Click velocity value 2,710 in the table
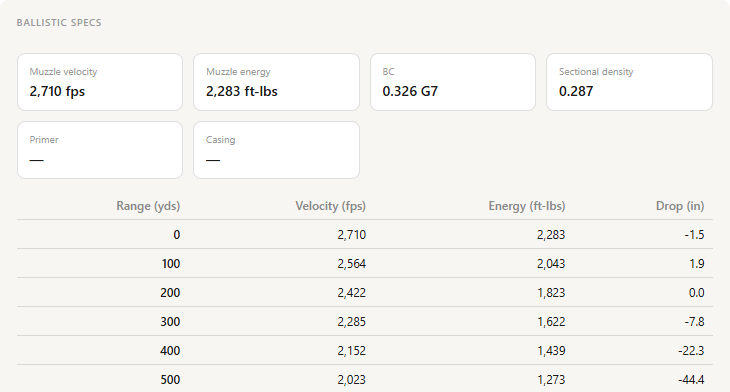 click(x=352, y=235)
